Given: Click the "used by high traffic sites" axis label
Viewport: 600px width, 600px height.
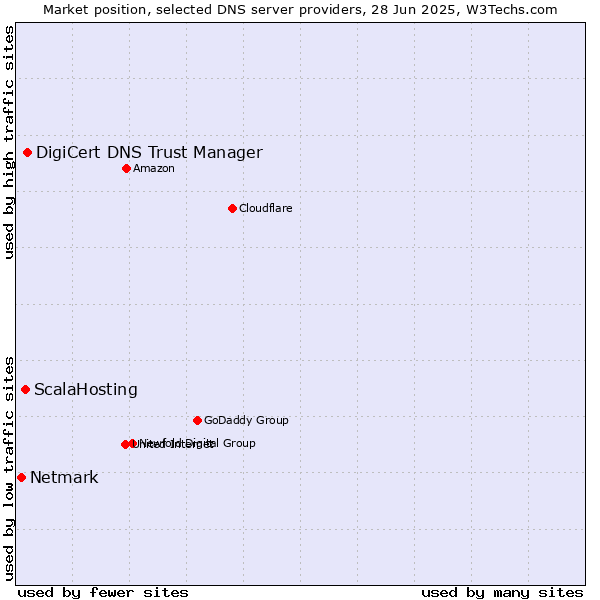Looking at the screenshot, I should (8, 142).
